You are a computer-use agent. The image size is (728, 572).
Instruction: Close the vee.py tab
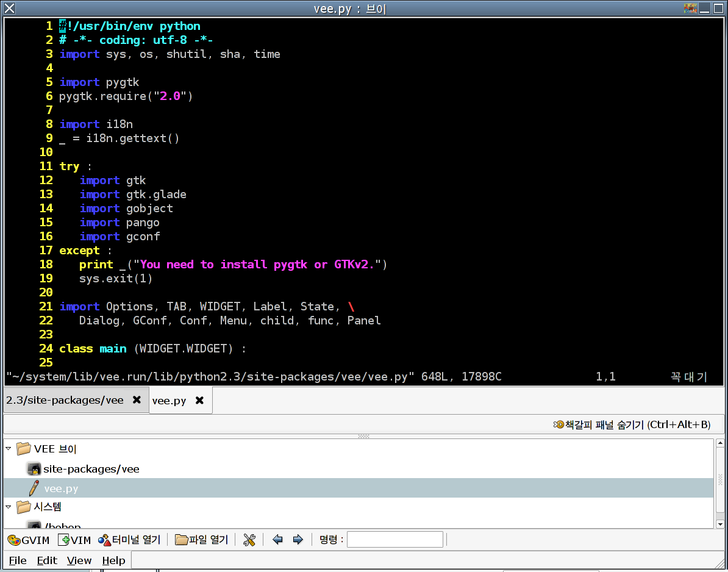point(199,401)
